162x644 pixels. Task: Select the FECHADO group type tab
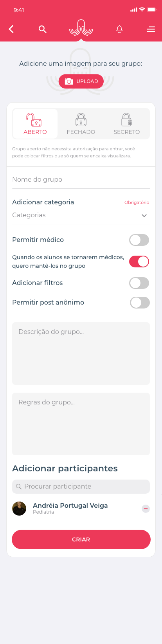(x=81, y=124)
